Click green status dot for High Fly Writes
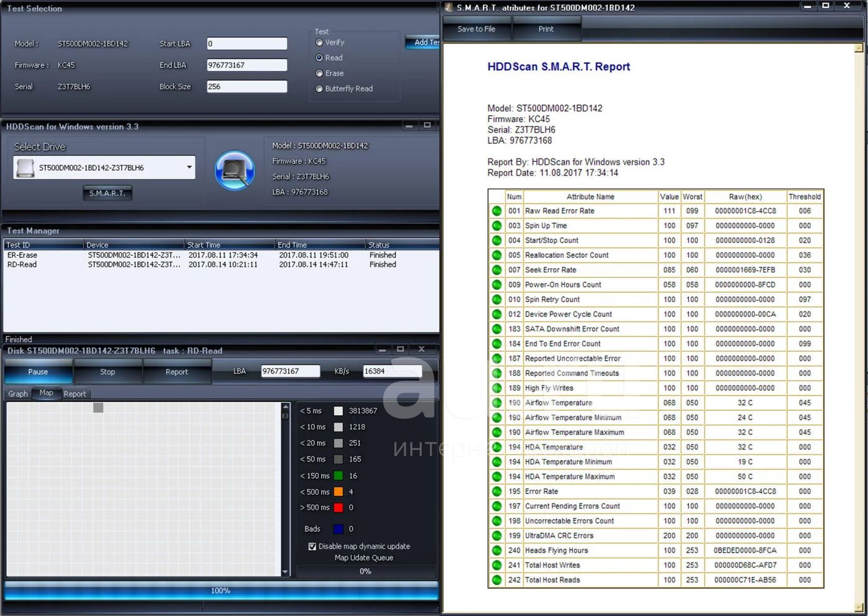This screenshot has width=868, height=616. (497, 388)
